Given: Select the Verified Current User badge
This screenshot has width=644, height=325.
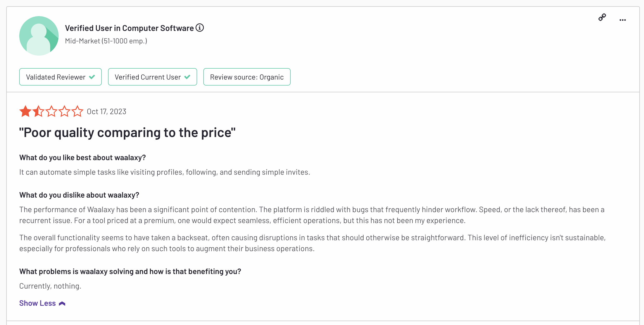Looking at the screenshot, I should (152, 77).
